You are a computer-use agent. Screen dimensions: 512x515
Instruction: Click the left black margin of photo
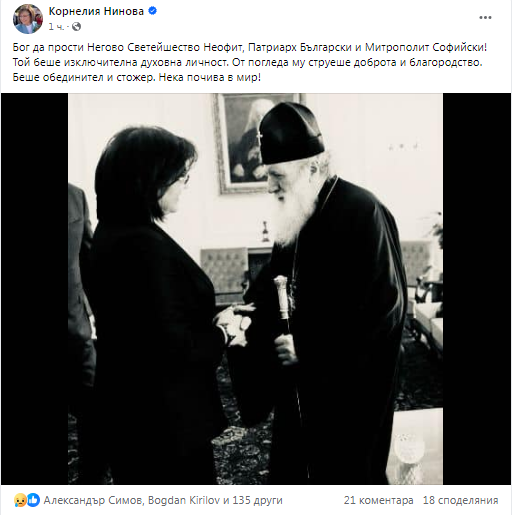point(35,289)
